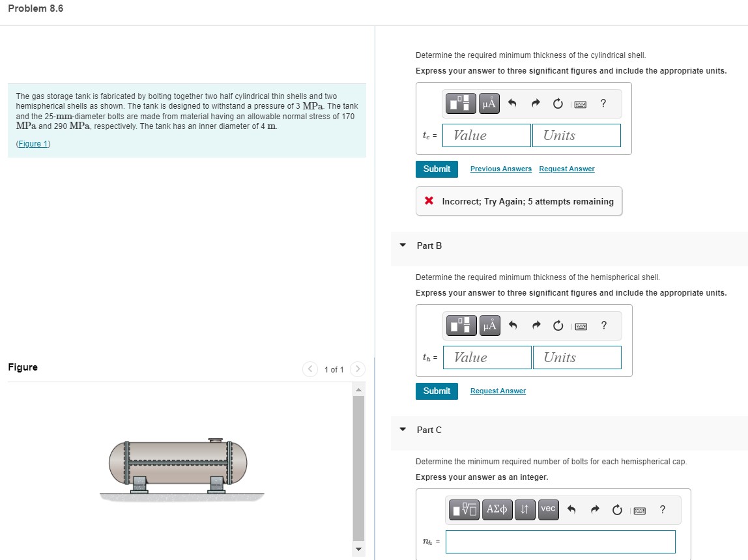Collapse the Part B section
The width and height of the screenshot is (748, 560).
click(403, 245)
